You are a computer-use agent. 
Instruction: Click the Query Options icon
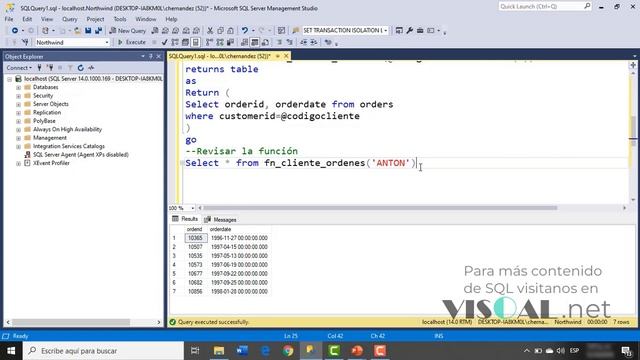[185, 42]
